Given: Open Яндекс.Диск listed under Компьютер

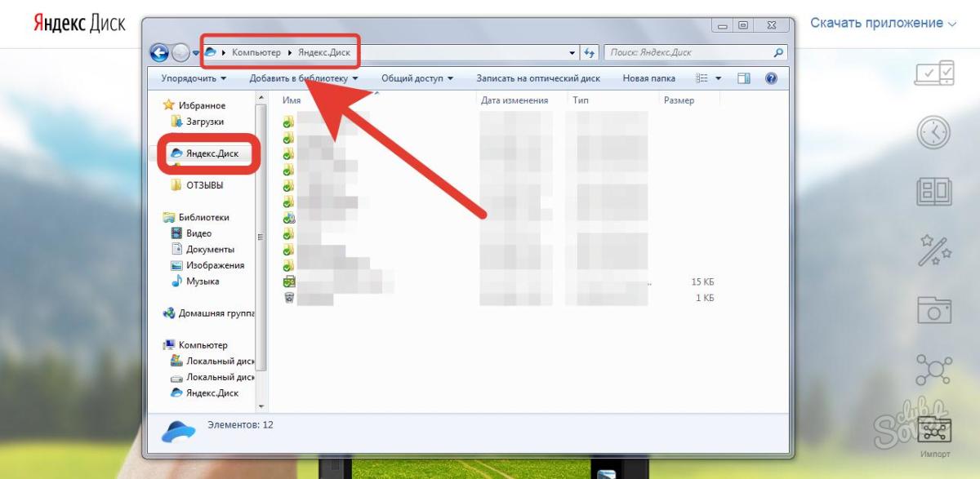Looking at the screenshot, I should point(212,393).
